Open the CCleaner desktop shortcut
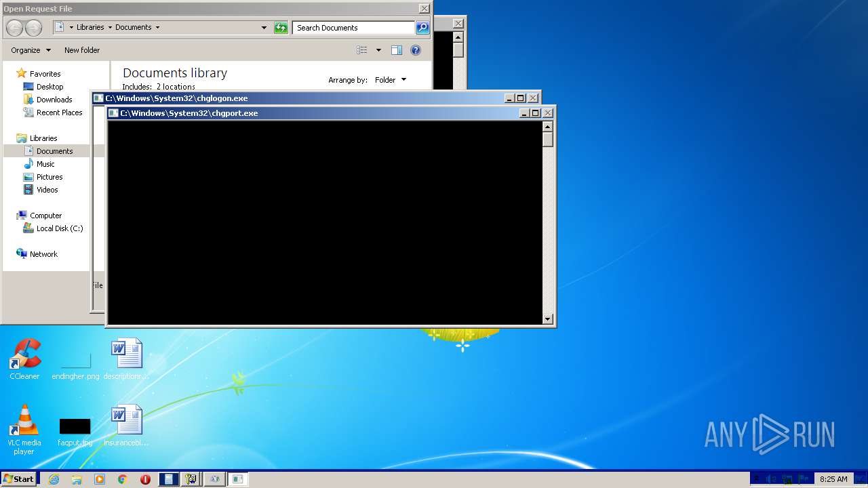868x488 pixels. point(24,359)
